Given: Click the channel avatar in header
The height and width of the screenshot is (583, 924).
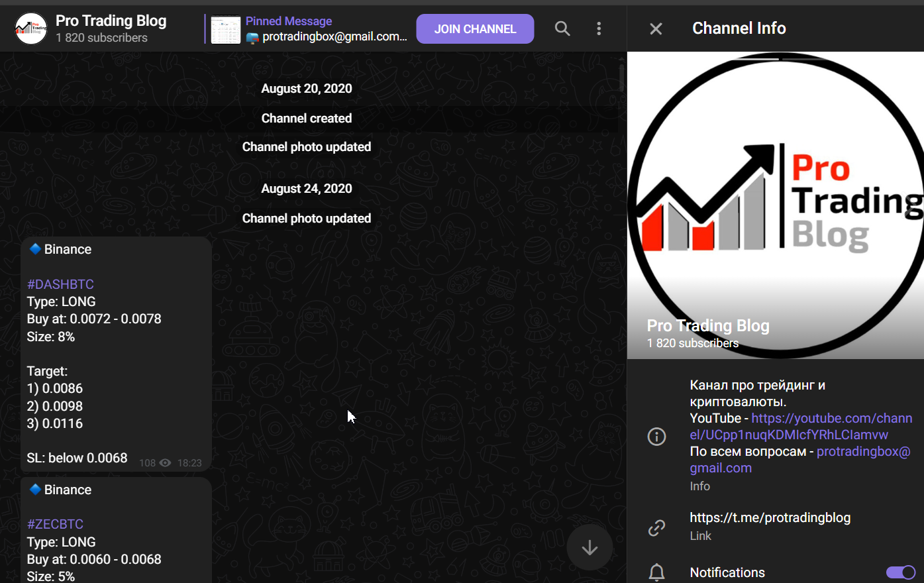Looking at the screenshot, I should pos(31,28).
